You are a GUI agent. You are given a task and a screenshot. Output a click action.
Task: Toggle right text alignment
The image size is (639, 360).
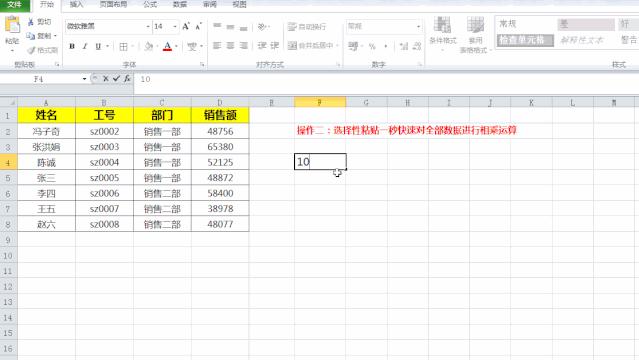pyautogui.click(x=243, y=45)
